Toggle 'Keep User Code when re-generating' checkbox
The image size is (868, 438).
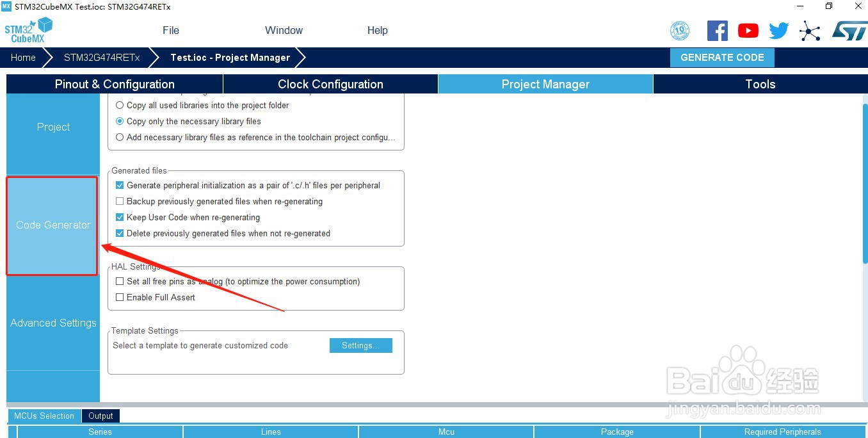(120, 217)
